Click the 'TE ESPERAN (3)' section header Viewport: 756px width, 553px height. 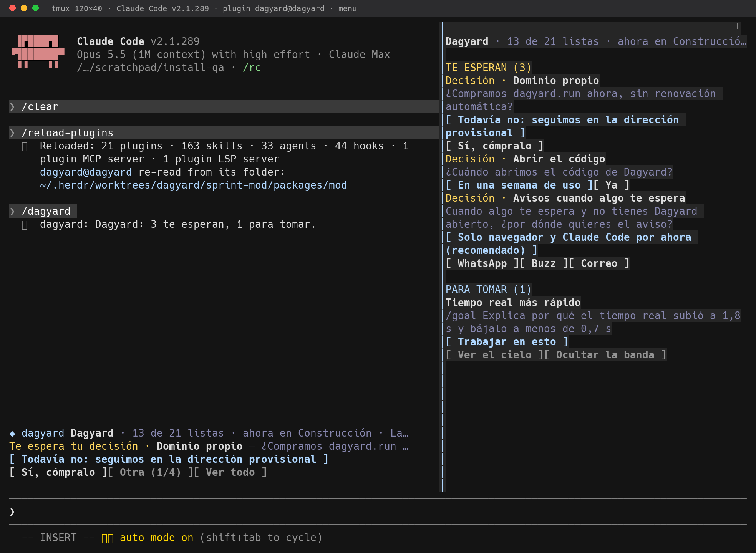489,68
